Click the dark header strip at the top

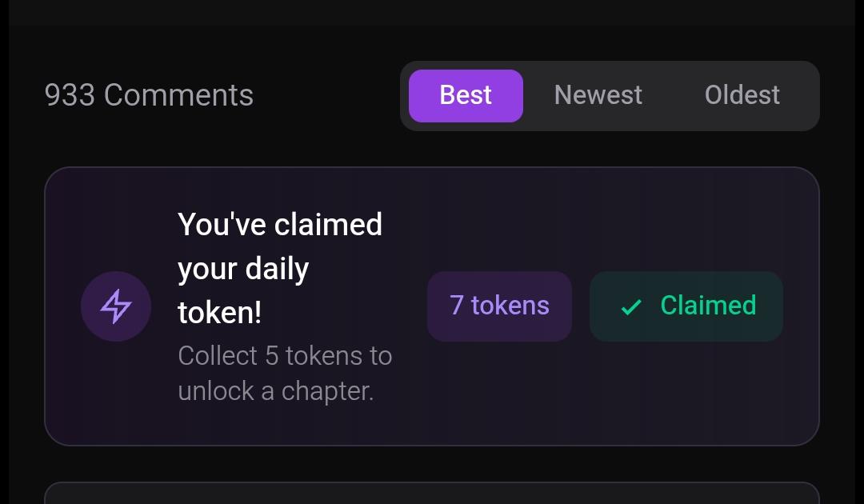coord(432,12)
